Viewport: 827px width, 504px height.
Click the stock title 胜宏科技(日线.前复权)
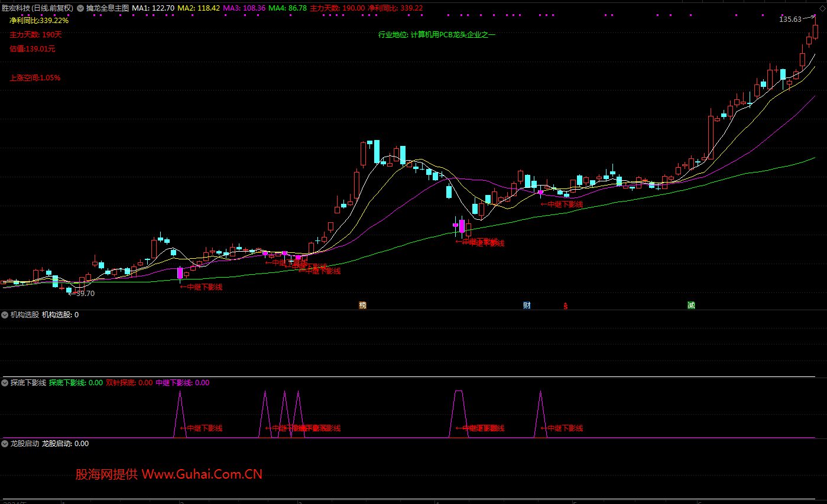pyautogui.click(x=37, y=8)
